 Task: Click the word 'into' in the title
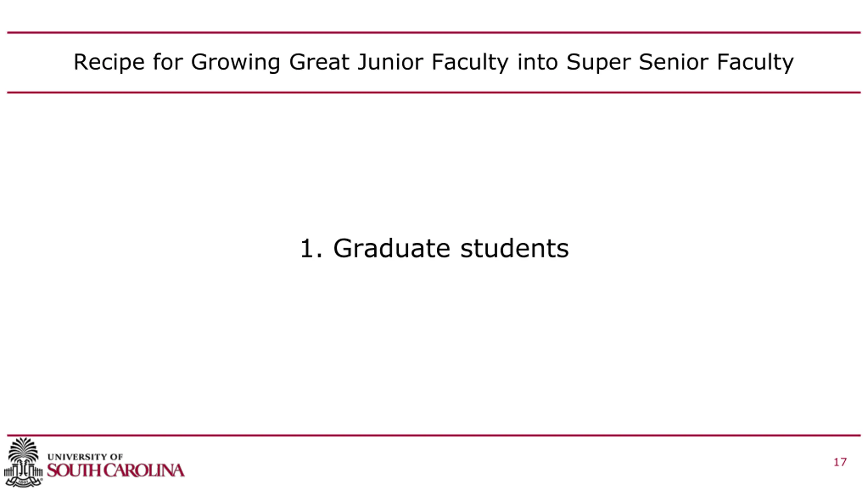coord(537,62)
